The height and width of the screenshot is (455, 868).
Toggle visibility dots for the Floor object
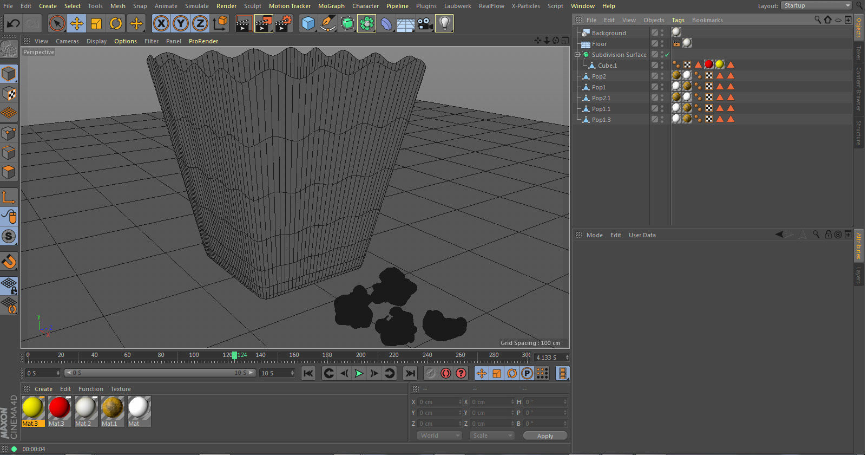point(662,43)
